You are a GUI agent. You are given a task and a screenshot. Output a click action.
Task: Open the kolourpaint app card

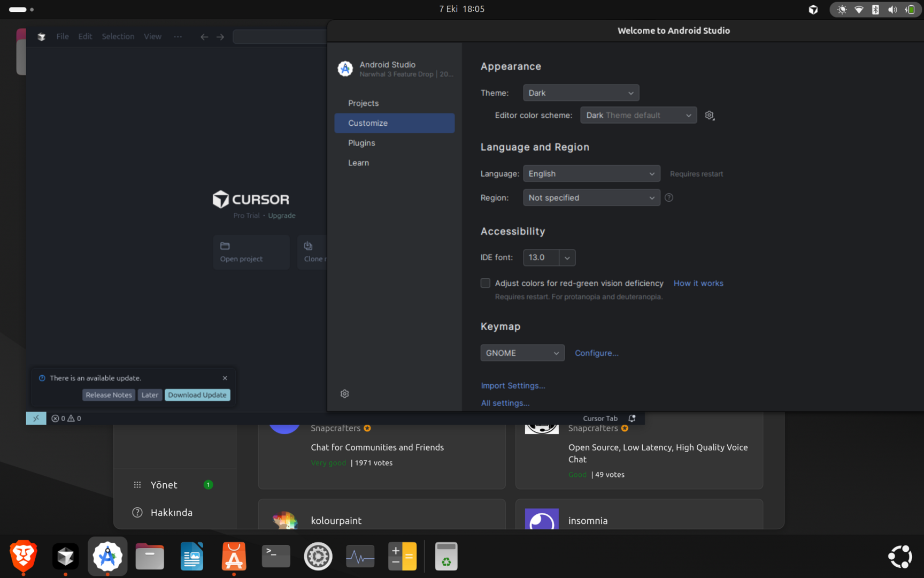(382, 515)
